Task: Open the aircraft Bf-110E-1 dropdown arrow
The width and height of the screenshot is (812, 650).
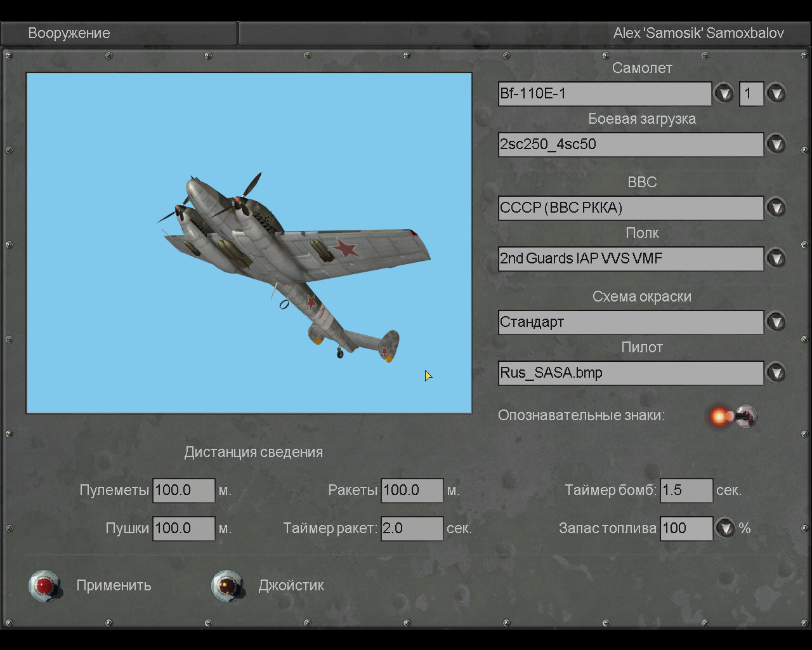Action: [724, 94]
